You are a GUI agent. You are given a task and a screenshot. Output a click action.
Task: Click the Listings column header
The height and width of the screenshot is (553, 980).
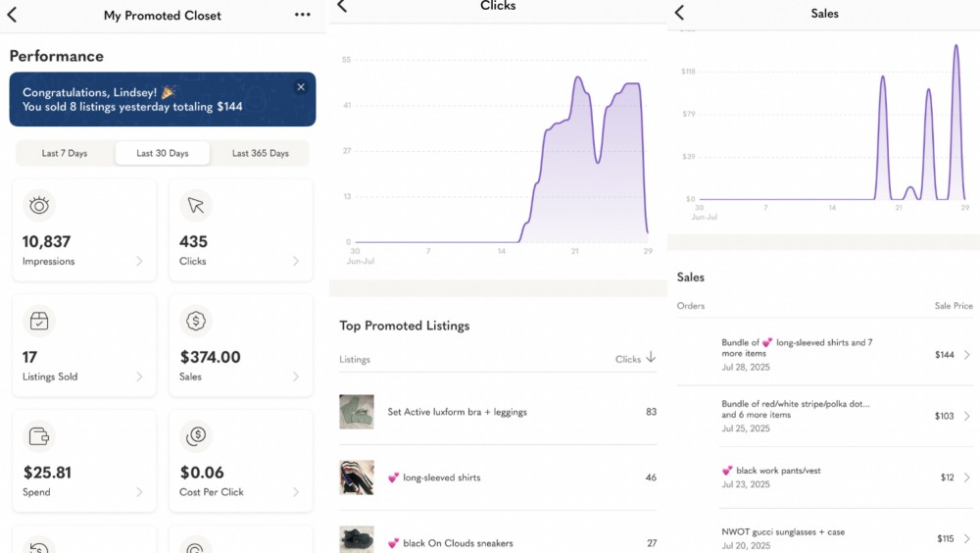355,360
